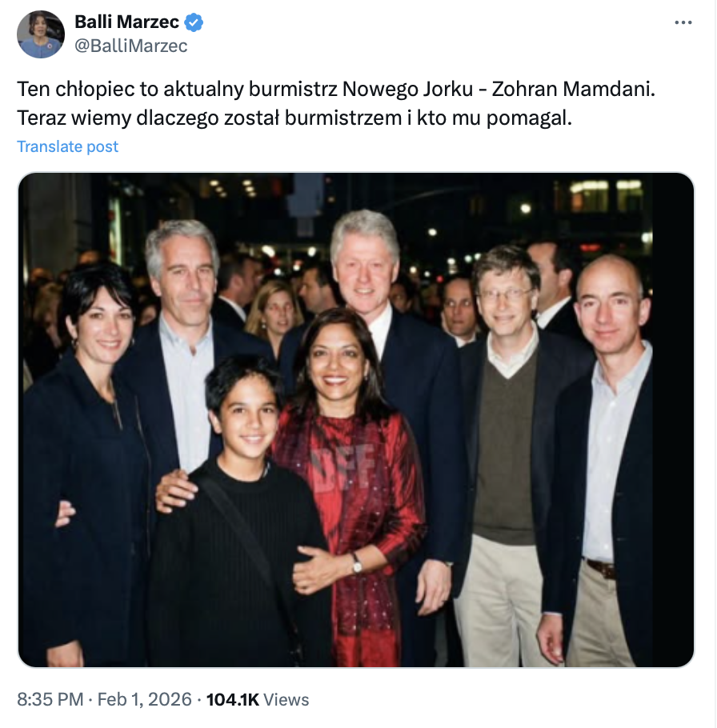This screenshot has height=728, width=717.
Task: Open the 8:35 PM post timestamp
Action: (50, 699)
